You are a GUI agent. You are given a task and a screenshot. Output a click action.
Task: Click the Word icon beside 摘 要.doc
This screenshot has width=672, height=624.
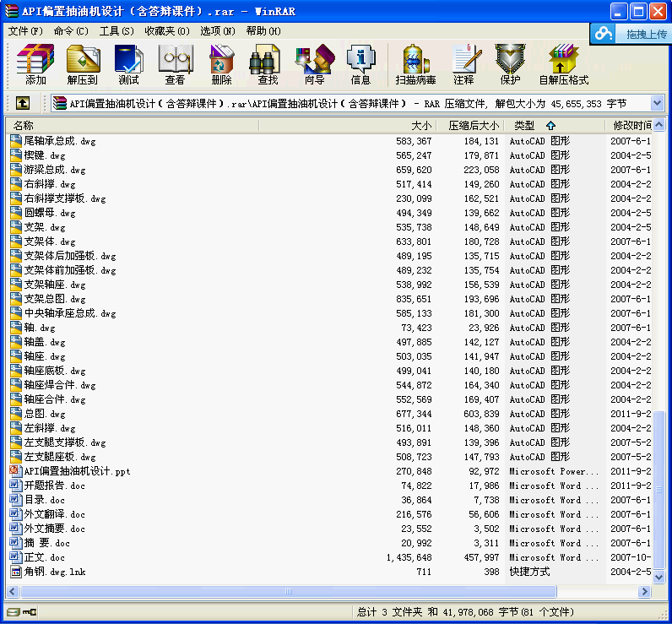pyautogui.click(x=16, y=543)
